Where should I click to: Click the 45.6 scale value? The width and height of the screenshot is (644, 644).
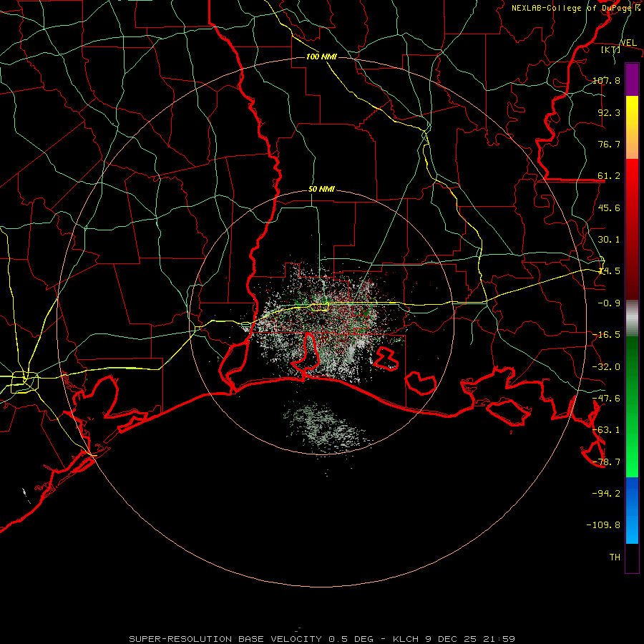[x=609, y=208]
